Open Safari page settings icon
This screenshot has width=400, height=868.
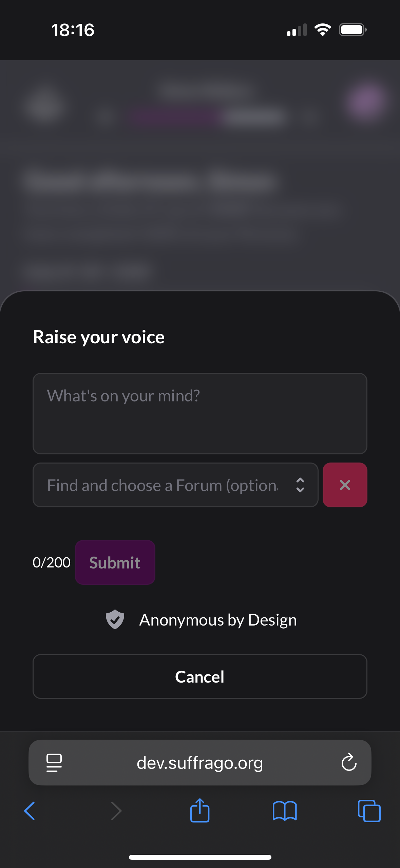pos(54,763)
